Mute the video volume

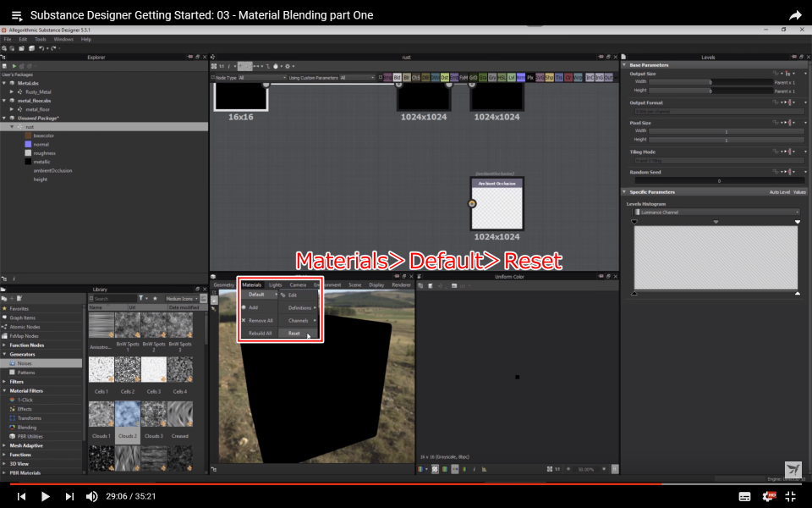91,497
